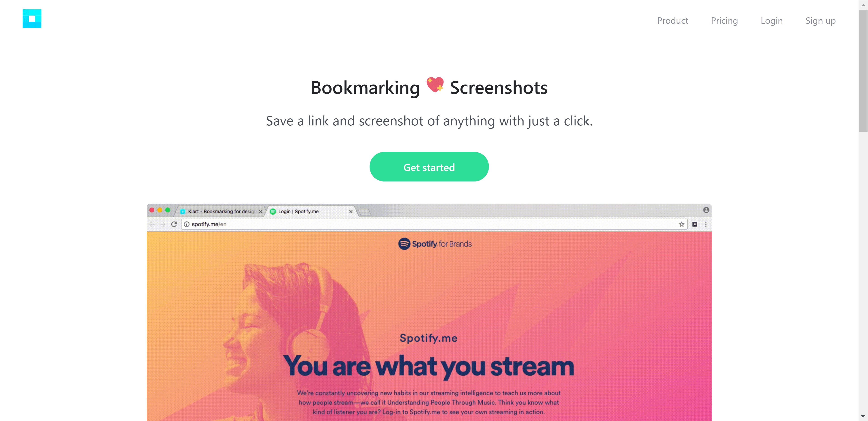Go to the Login page
The width and height of the screenshot is (868, 421).
[771, 21]
